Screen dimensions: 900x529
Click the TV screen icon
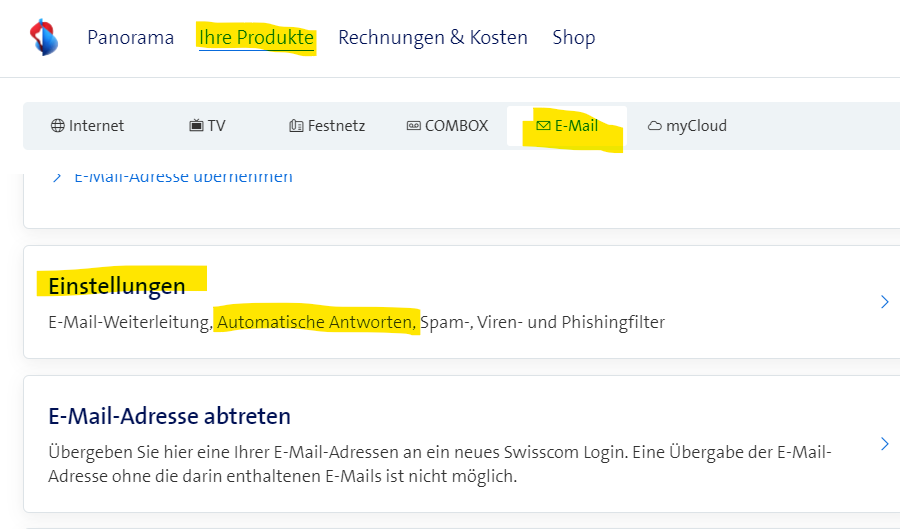click(x=196, y=126)
